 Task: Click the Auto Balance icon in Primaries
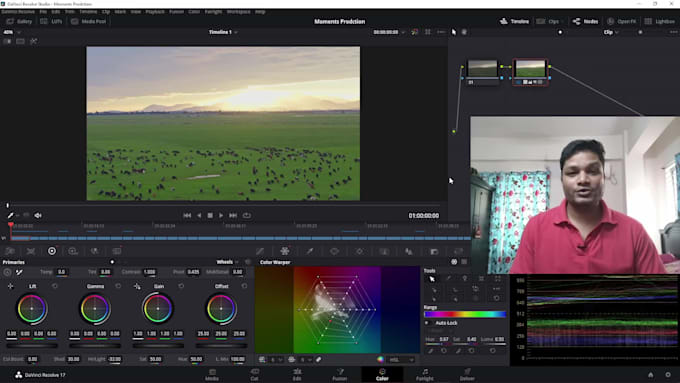point(7,272)
